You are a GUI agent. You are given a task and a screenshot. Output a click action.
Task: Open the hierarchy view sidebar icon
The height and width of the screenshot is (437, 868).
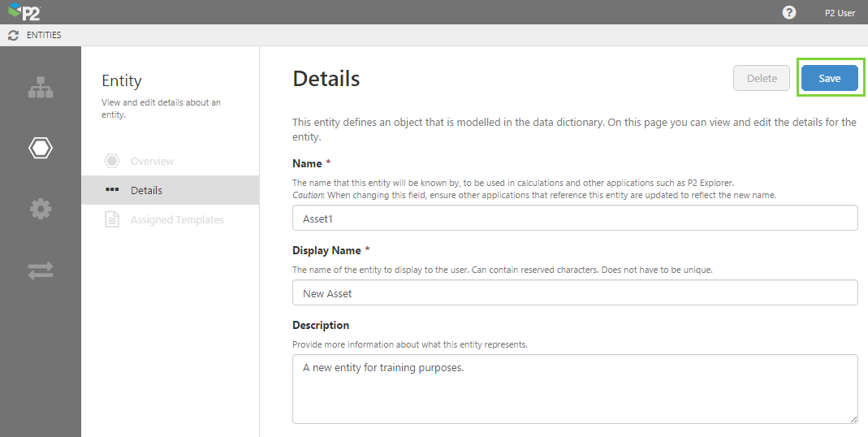tap(41, 88)
